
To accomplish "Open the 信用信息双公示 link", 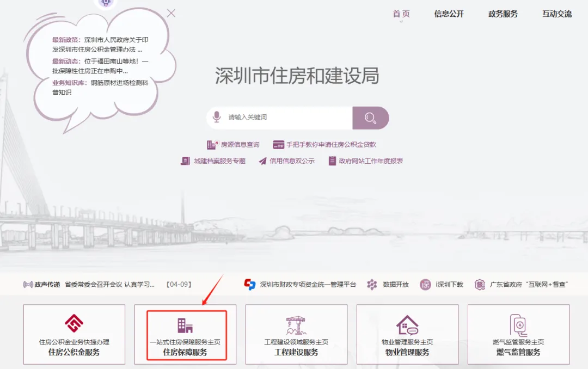I will click(x=292, y=161).
